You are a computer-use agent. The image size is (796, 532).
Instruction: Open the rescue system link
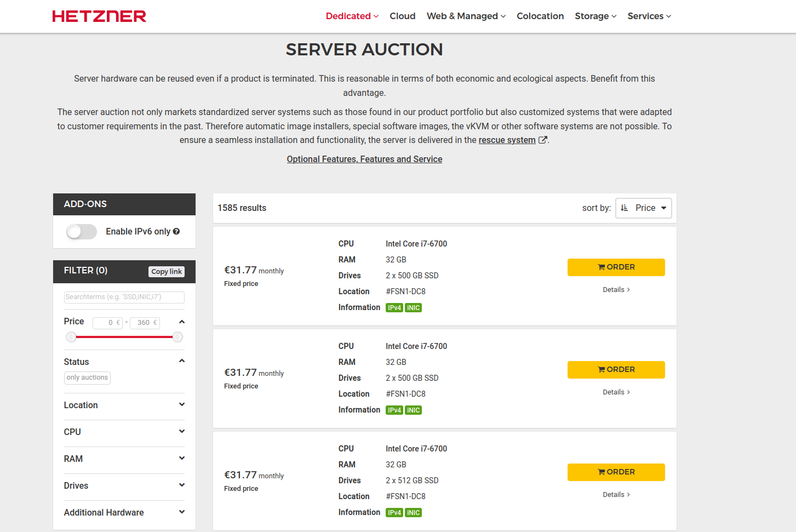[x=507, y=140]
